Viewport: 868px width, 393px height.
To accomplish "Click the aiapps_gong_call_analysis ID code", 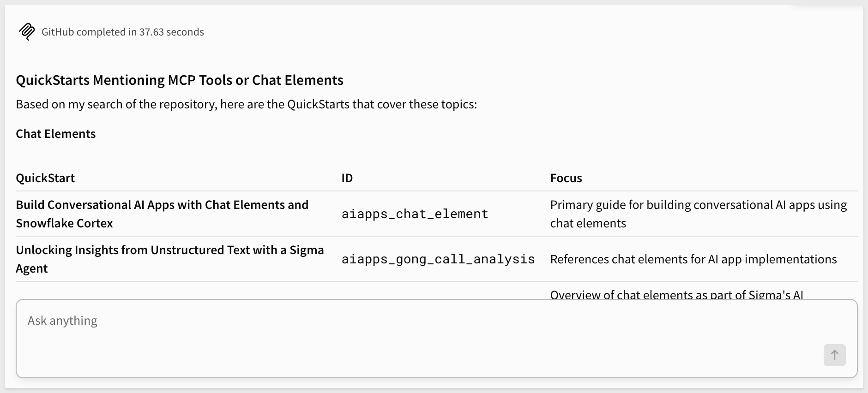I will click(438, 259).
